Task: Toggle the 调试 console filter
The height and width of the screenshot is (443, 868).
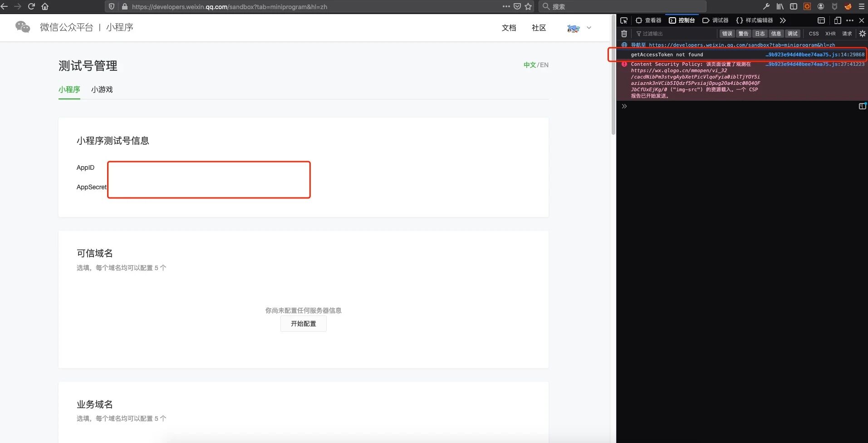Action: pyautogui.click(x=793, y=34)
